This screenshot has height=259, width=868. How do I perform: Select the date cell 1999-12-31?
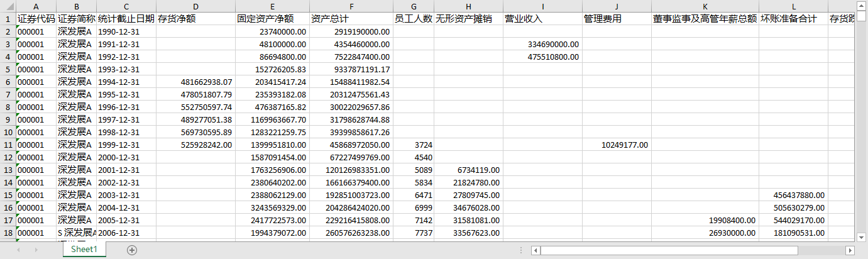(126, 145)
